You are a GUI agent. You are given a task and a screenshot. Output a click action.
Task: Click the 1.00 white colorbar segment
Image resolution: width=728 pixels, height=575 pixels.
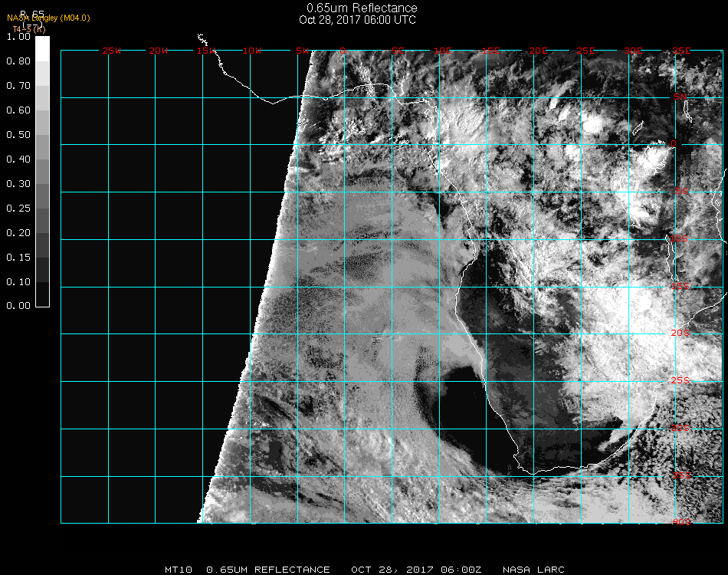pos(42,48)
